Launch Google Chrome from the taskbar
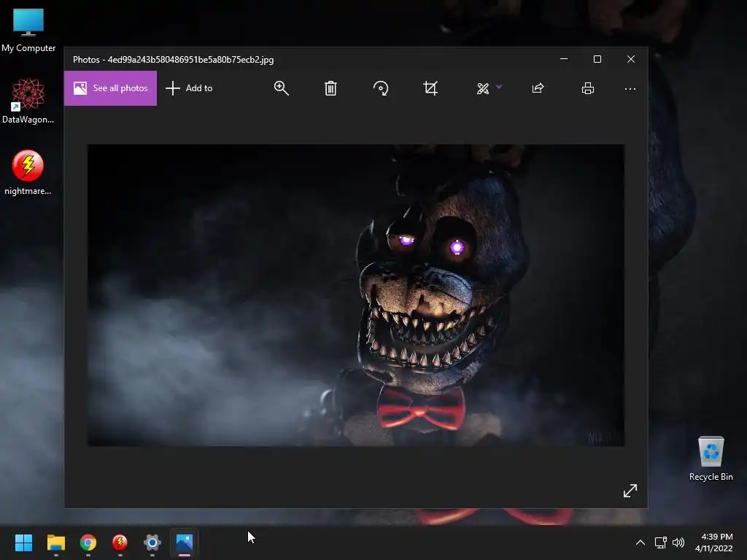 [88, 542]
